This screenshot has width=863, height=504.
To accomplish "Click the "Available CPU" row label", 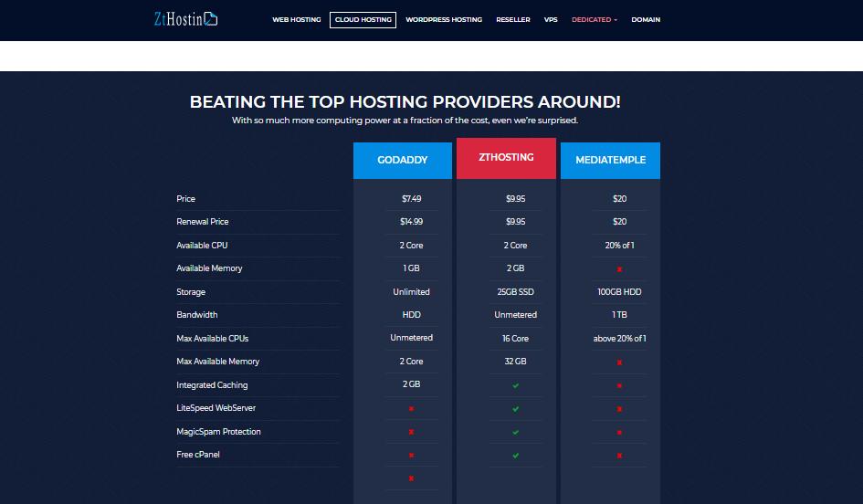I will click(202, 246).
